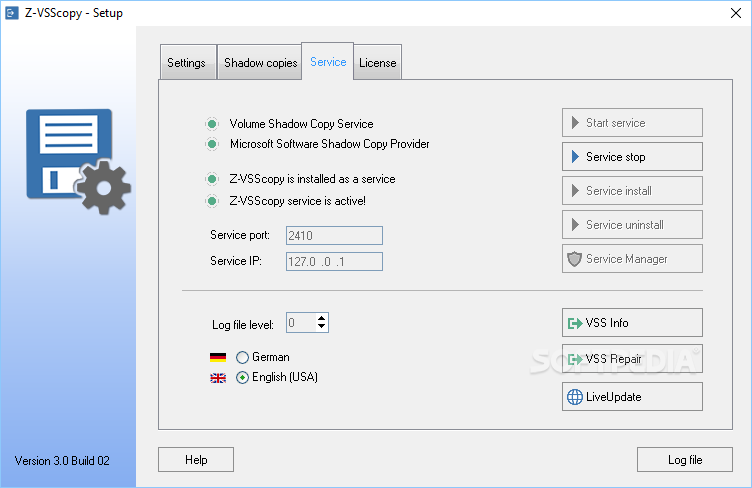Click the green export icon on VSS Info

(x=575, y=323)
